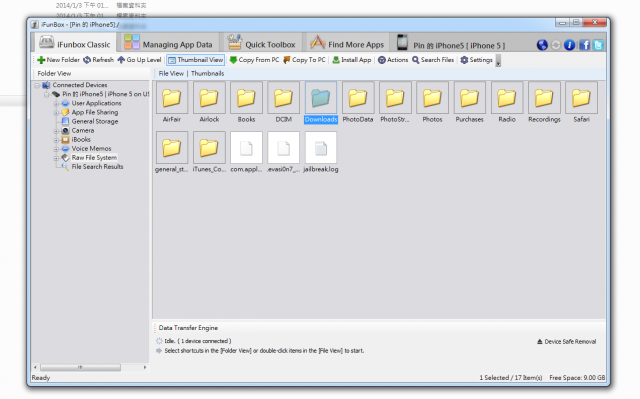Expand the Voice Memos node
The image size is (640, 399).
coord(56,149)
